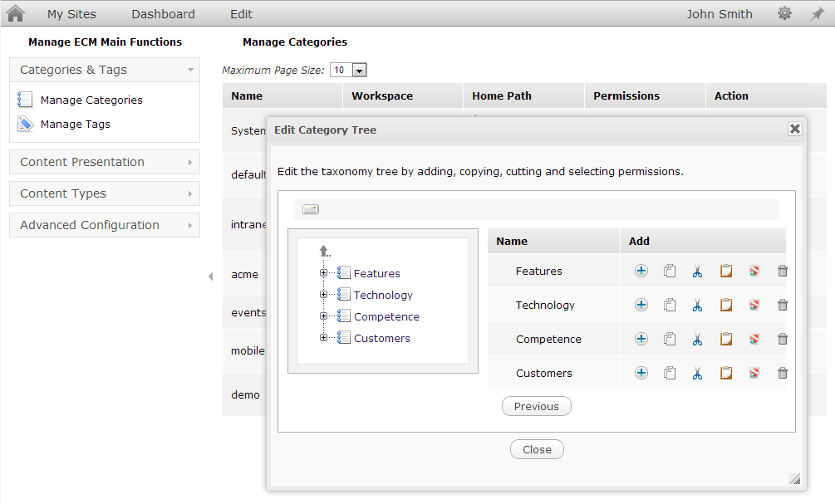Click the add icon for Features row
The image size is (835, 504).
point(641,271)
